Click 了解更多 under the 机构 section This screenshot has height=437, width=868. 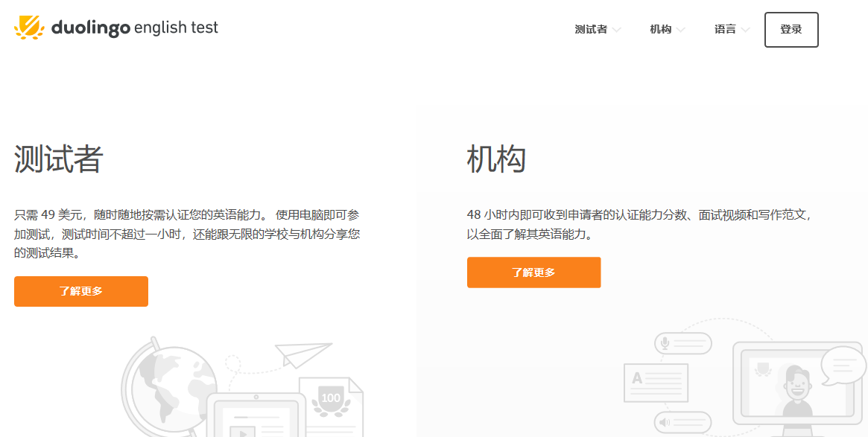(533, 272)
